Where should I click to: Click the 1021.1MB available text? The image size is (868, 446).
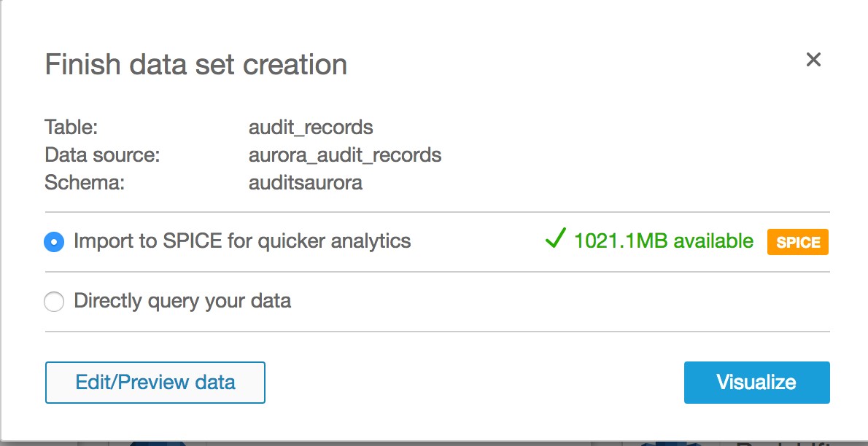tap(664, 240)
